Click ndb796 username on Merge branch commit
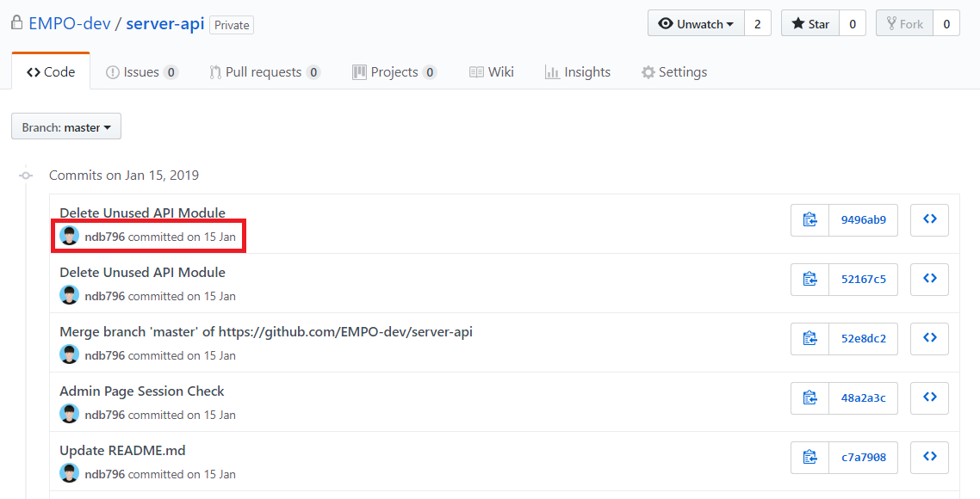The width and height of the screenshot is (980, 499). [104, 355]
